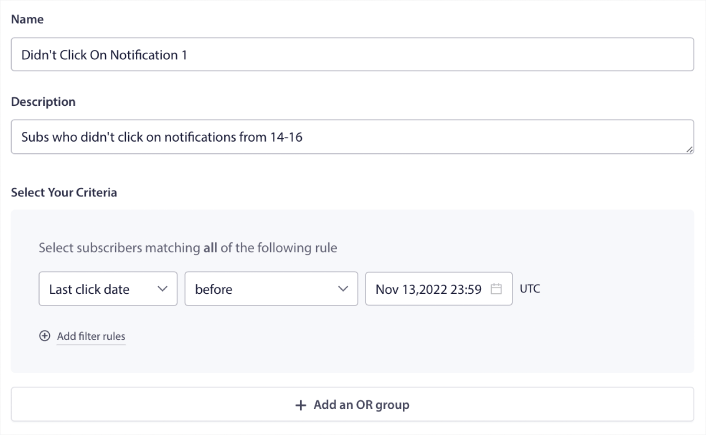Click the Nov 13,2022 23:59 date field

click(430, 290)
